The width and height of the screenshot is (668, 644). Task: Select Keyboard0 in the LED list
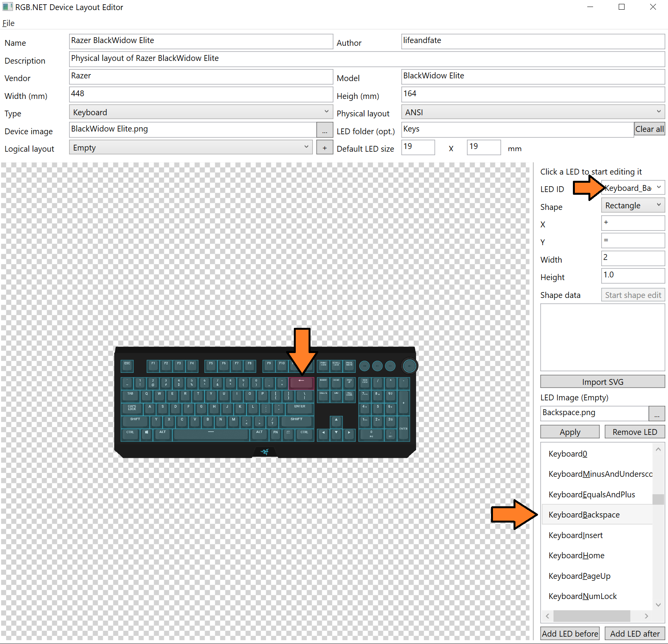tap(597, 454)
